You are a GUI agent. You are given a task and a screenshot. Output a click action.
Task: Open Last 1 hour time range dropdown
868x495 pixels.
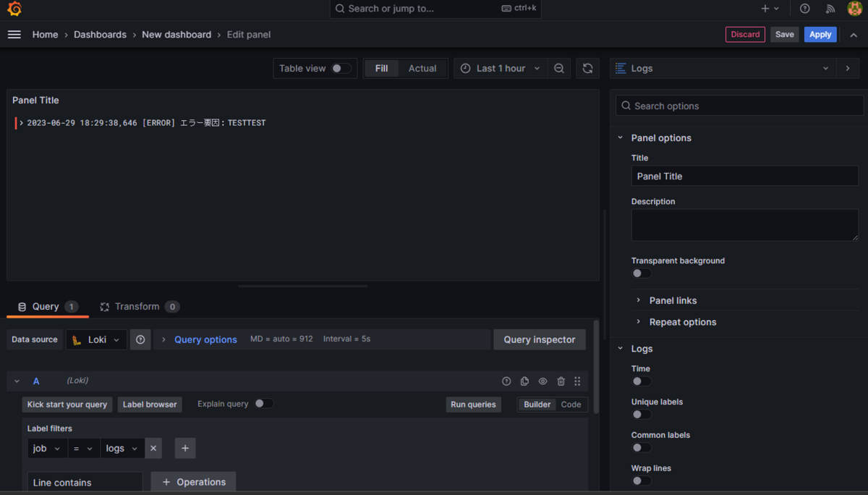coord(501,68)
